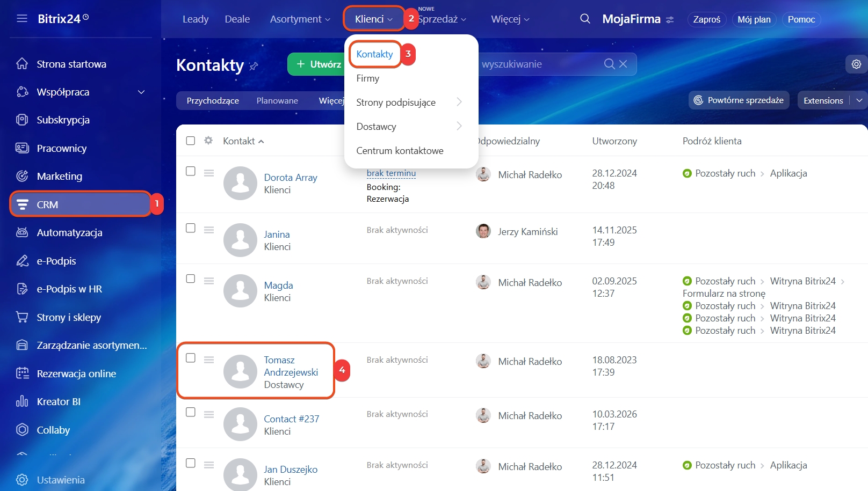Open the Magda contact link
Image resolution: width=868 pixels, height=491 pixels.
pyautogui.click(x=278, y=285)
